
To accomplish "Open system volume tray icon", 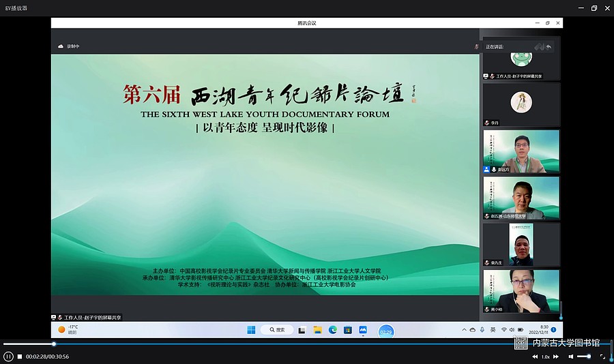I will [512, 330].
